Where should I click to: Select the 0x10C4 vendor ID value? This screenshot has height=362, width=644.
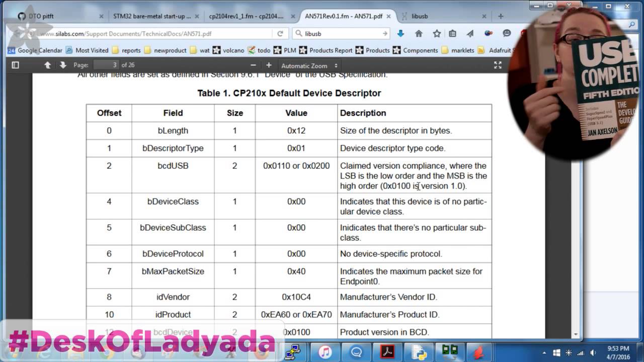pyautogui.click(x=296, y=297)
